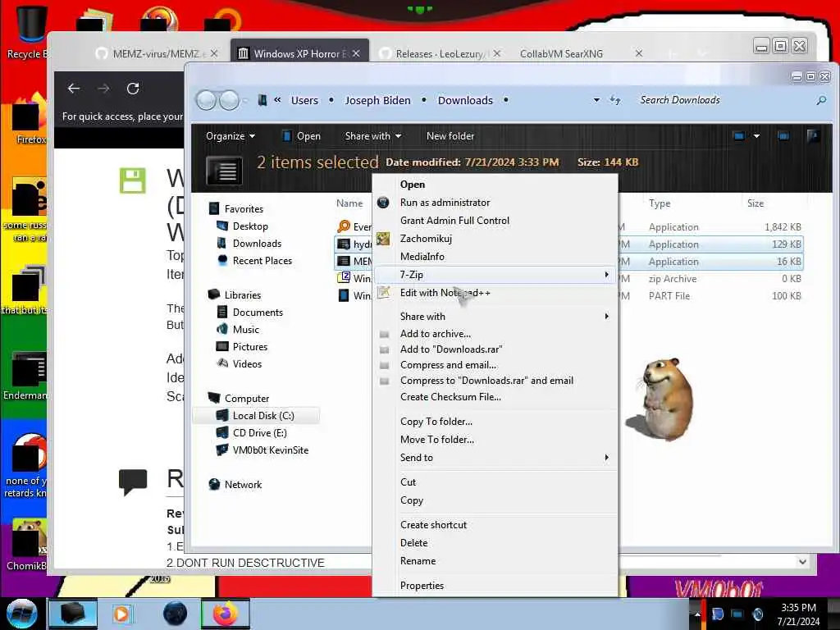This screenshot has width=840, height=630.
Task: Show hidden tray icons arrow
Action: click(697, 614)
